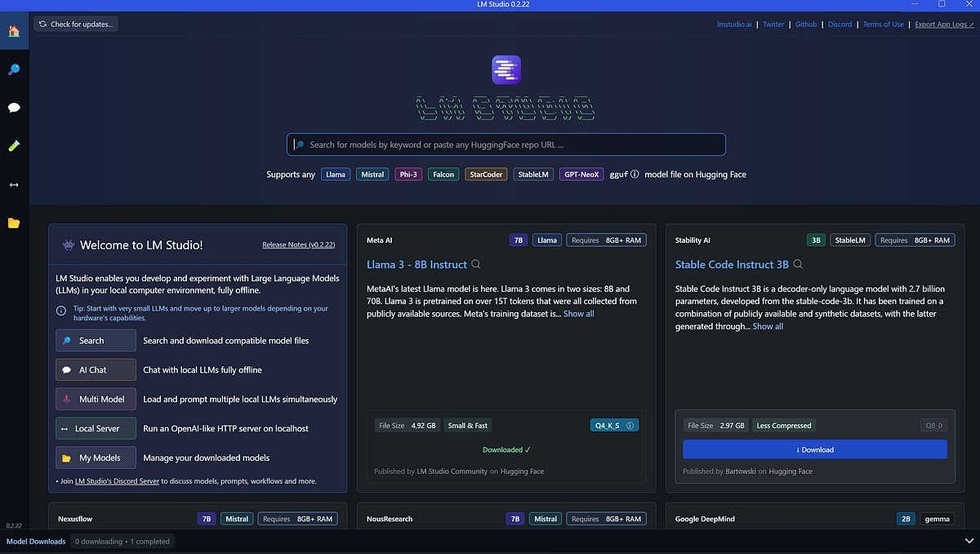Click 3B badge on Stability AI card

point(816,240)
